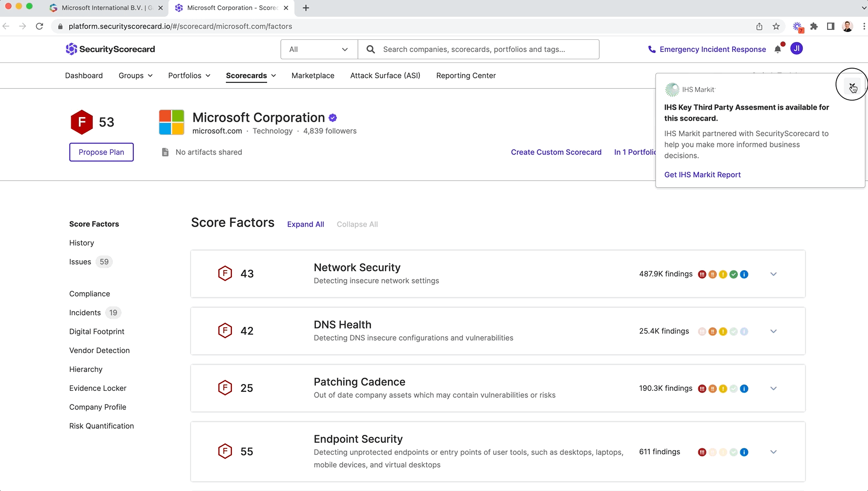
Task: Open a new browser tab
Action: pyautogui.click(x=306, y=8)
